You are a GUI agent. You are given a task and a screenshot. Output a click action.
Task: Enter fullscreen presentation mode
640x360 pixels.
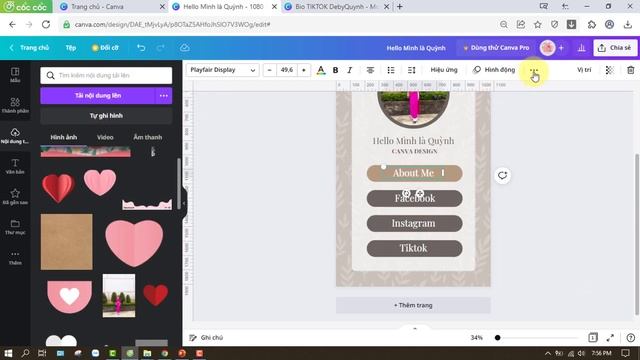click(x=610, y=338)
